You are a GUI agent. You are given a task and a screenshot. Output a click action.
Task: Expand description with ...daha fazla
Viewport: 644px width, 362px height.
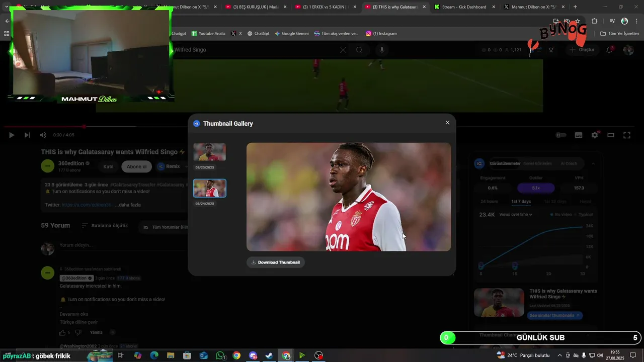128,205
